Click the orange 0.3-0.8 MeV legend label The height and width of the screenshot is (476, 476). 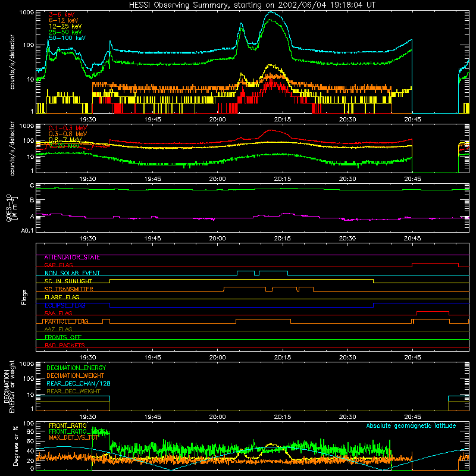point(68,134)
